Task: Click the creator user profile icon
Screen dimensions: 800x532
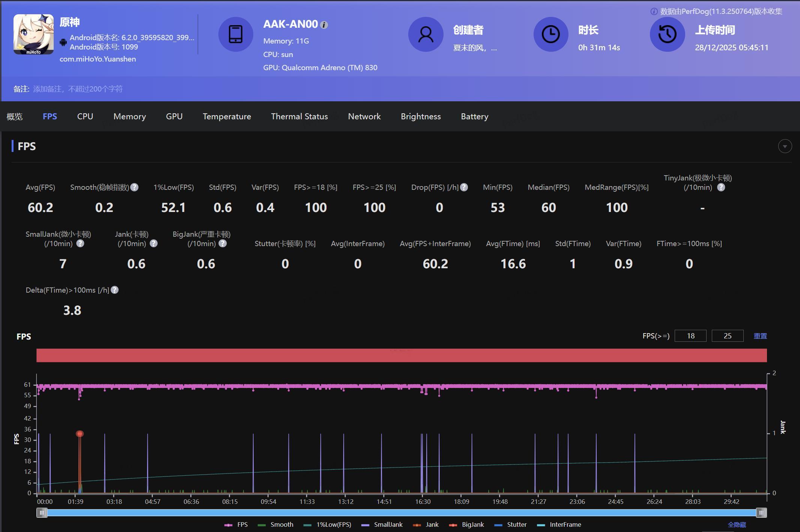Action: tap(426, 34)
